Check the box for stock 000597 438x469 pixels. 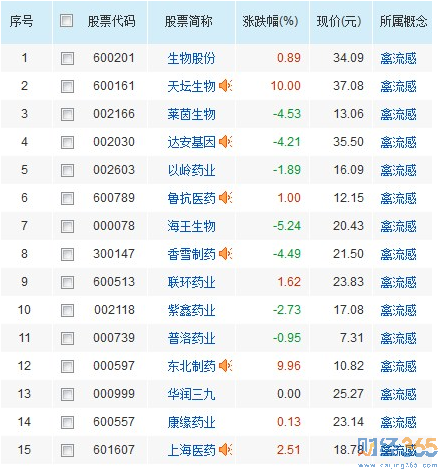point(67,366)
